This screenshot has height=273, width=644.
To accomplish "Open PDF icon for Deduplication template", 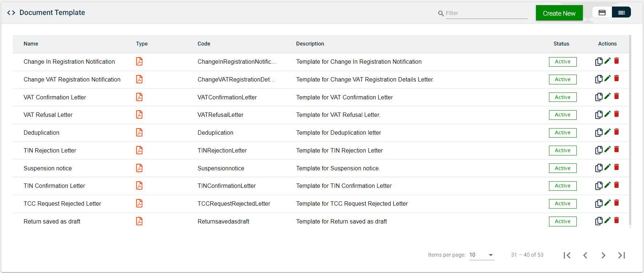I will (x=139, y=132).
